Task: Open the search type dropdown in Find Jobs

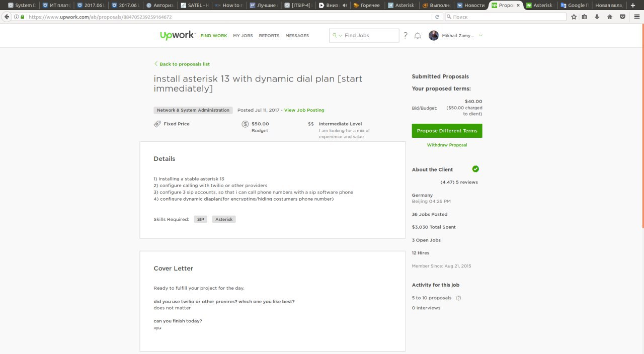Action: (338, 36)
